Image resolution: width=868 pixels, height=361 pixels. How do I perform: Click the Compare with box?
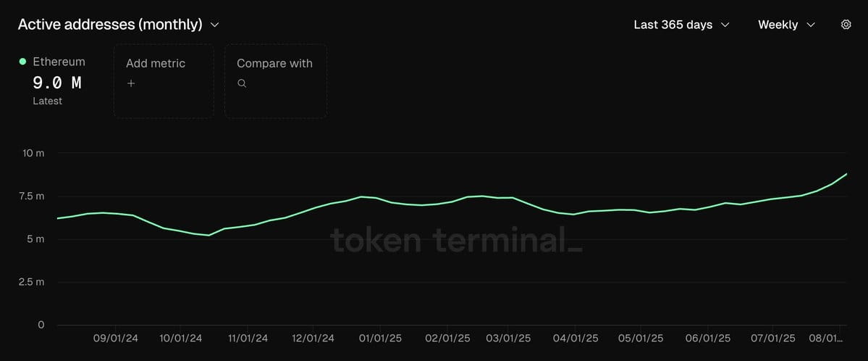tap(276, 81)
